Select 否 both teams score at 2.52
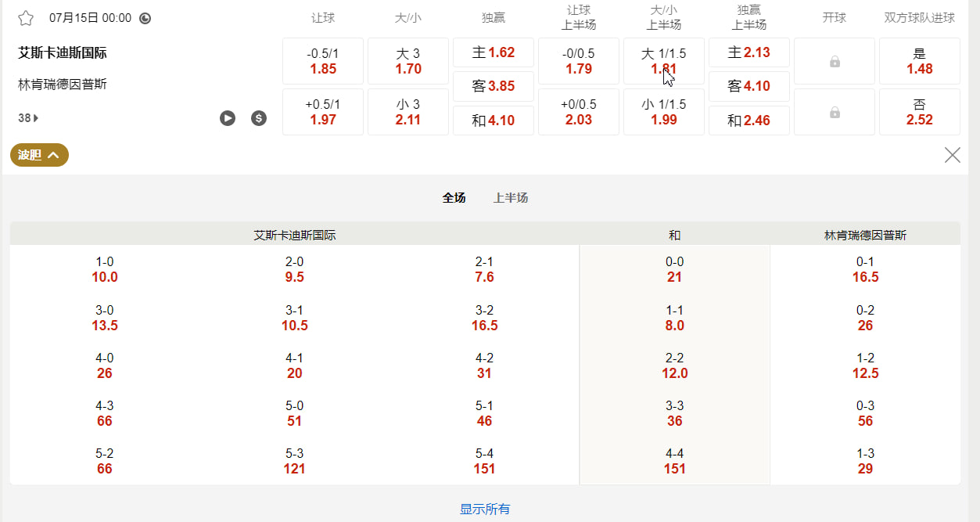Image resolution: width=980 pixels, height=522 pixels. point(920,112)
